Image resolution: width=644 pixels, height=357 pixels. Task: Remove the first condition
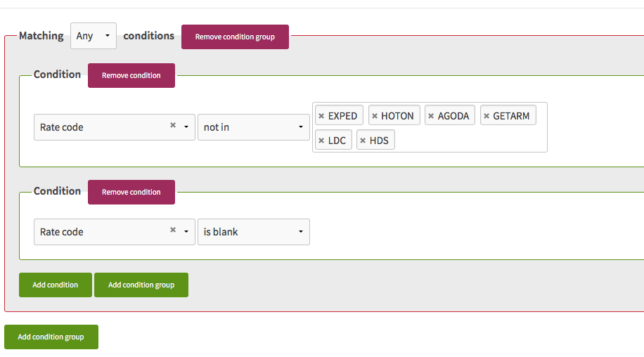point(131,75)
